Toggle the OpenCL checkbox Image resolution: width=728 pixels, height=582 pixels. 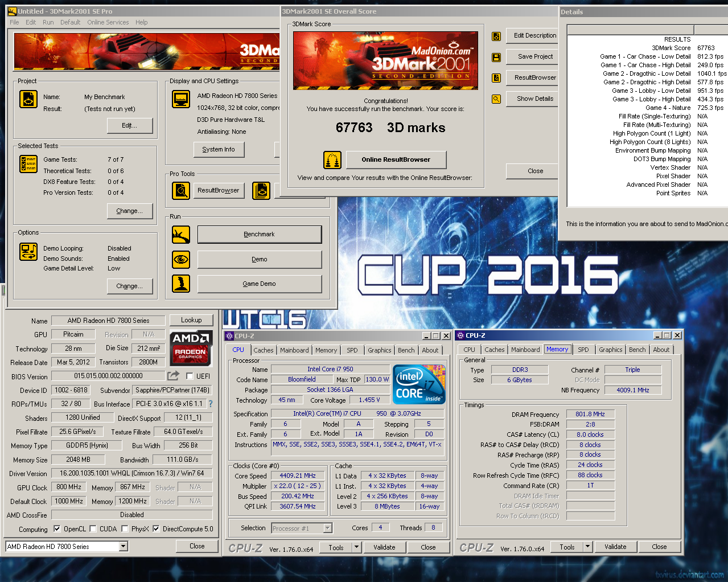(57, 528)
